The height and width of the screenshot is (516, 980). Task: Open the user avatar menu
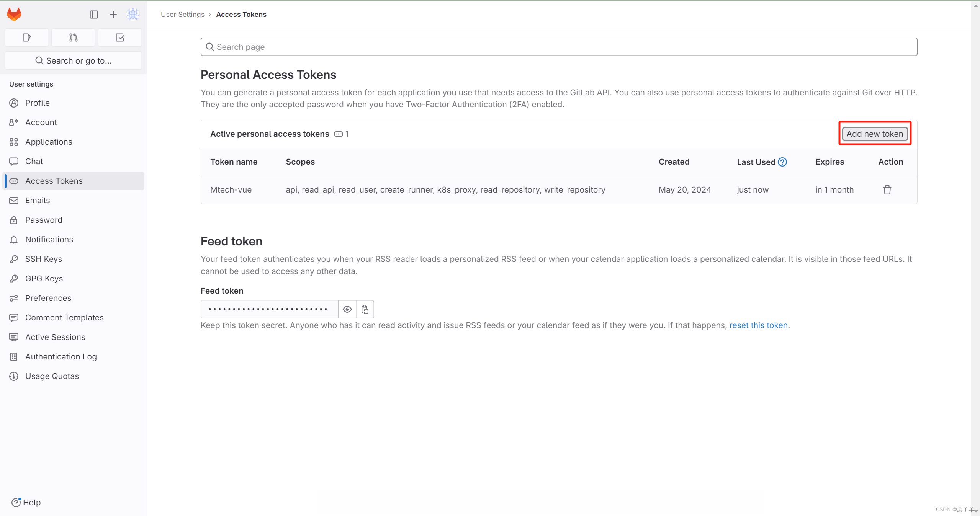(133, 15)
